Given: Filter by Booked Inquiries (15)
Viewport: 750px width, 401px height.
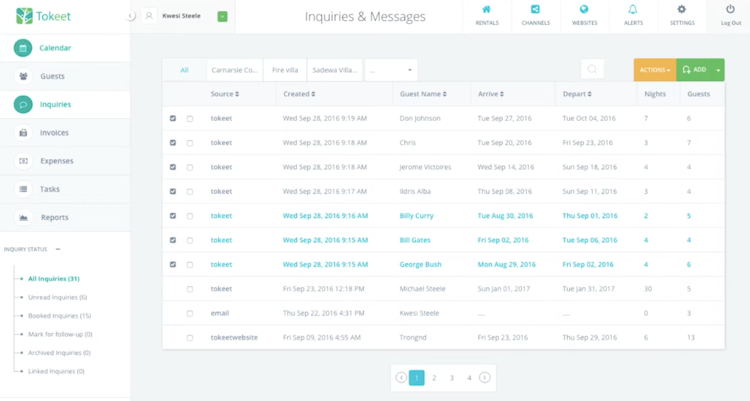Looking at the screenshot, I should (x=59, y=316).
